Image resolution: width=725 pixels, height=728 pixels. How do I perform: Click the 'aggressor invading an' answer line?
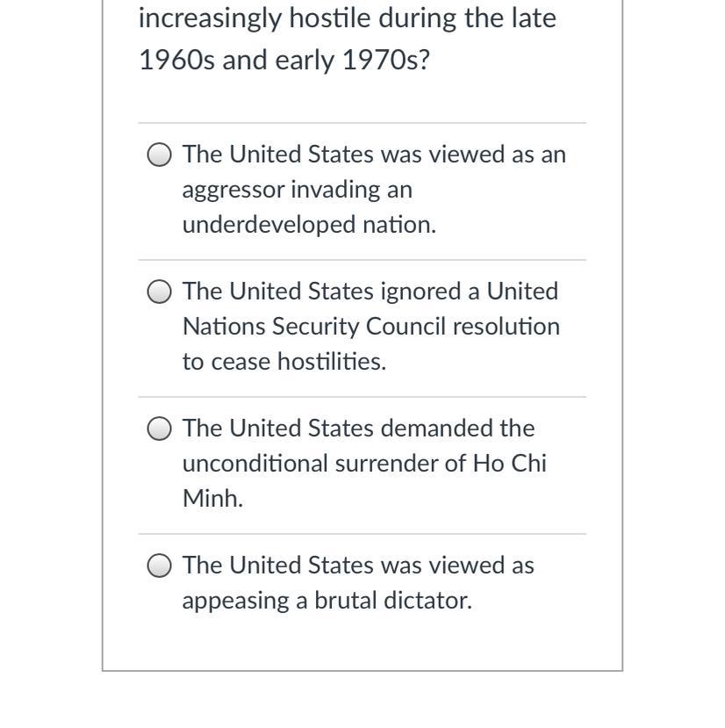pos(297,190)
